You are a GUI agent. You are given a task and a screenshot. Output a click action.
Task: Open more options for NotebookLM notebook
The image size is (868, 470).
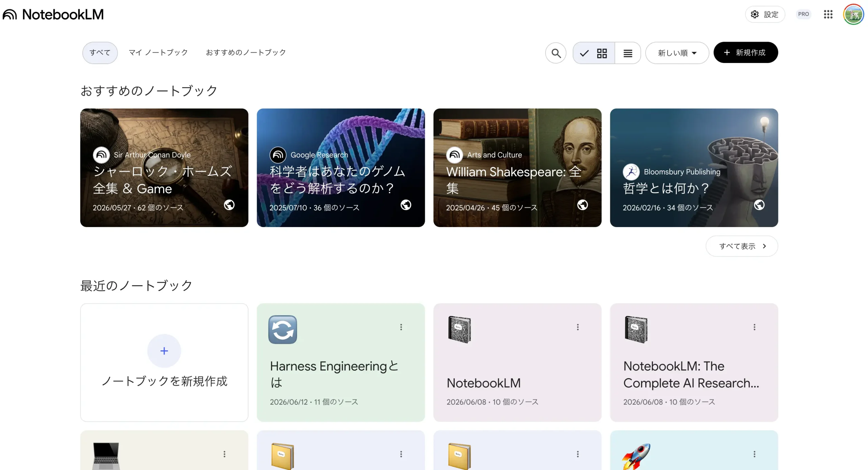coord(578,327)
